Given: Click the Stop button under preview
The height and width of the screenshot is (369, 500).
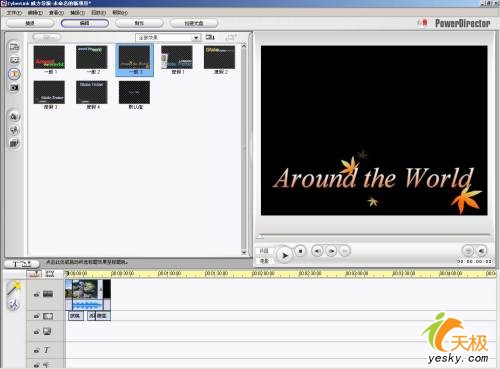Looking at the screenshot, I should click(x=300, y=251).
